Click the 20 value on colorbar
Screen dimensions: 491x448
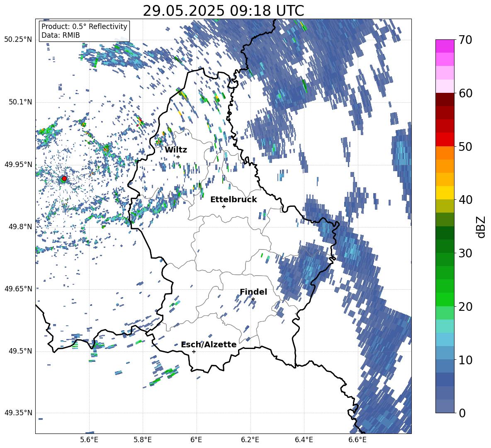click(465, 307)
